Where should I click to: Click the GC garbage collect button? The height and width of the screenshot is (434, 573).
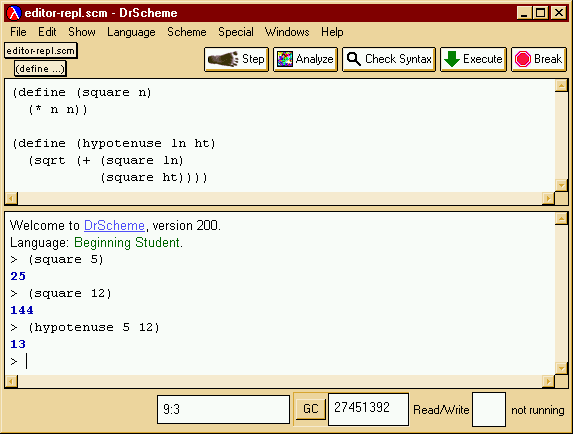pyautogui.click(x=310, y=408)
